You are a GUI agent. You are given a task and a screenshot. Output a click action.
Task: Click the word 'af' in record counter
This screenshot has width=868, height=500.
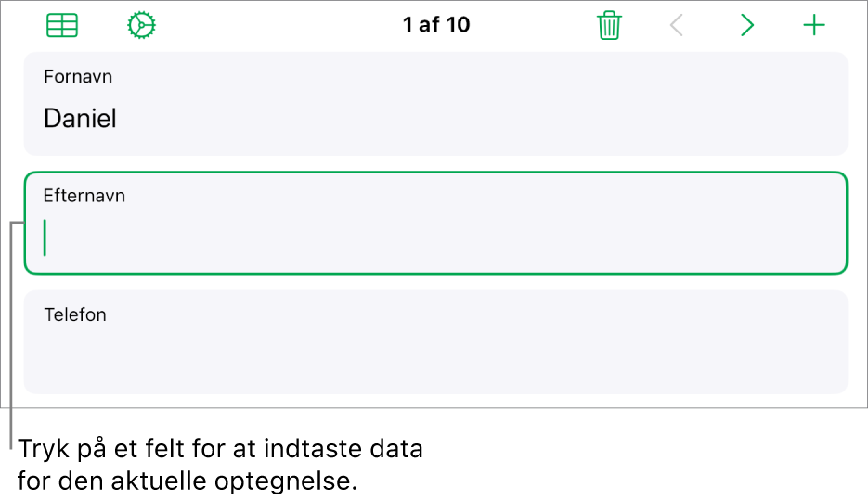click(x=429, y=25)
